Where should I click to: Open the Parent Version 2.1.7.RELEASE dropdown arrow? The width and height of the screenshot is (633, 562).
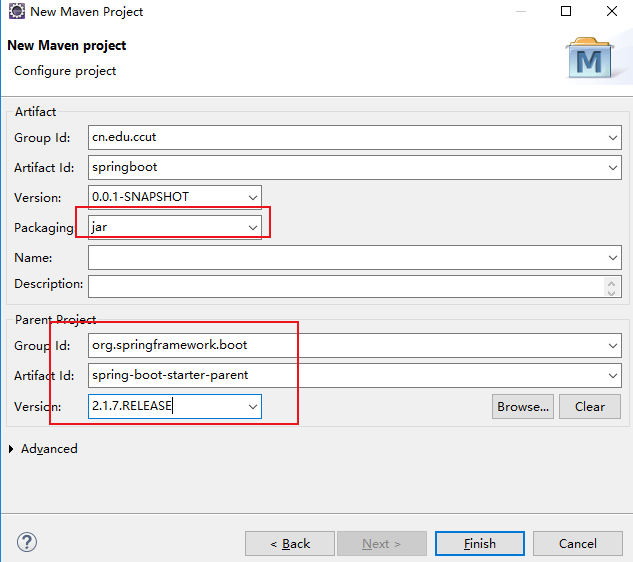coord(253,407)
